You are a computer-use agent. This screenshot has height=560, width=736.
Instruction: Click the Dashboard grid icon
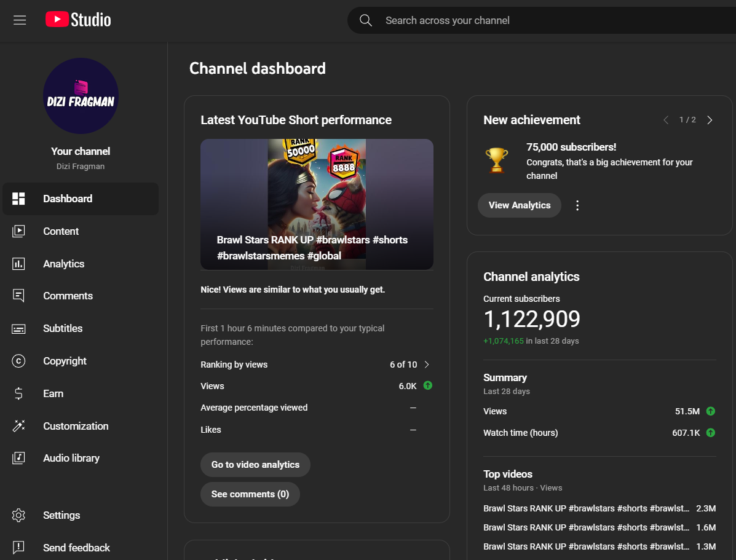tap(19, 199)
